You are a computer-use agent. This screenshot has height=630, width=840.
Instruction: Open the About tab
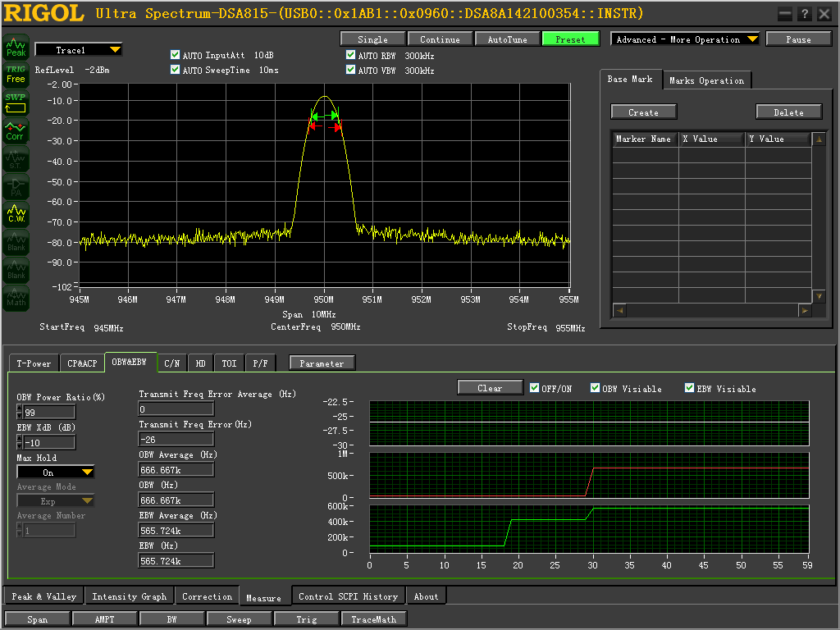pyautogui.click(x=426, y=596)
